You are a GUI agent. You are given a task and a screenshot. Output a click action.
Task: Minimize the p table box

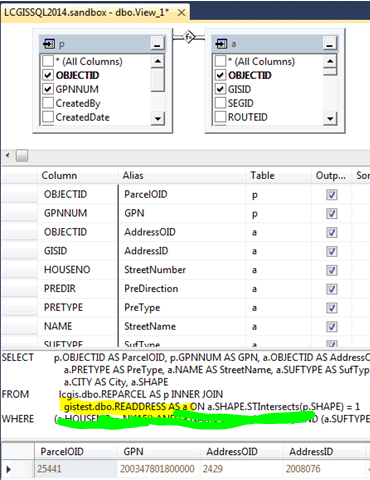(x=157, y=44)
